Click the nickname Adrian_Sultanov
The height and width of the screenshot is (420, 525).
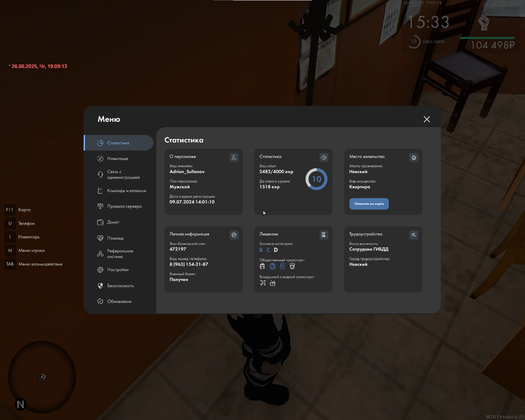(x=187, y=171)
